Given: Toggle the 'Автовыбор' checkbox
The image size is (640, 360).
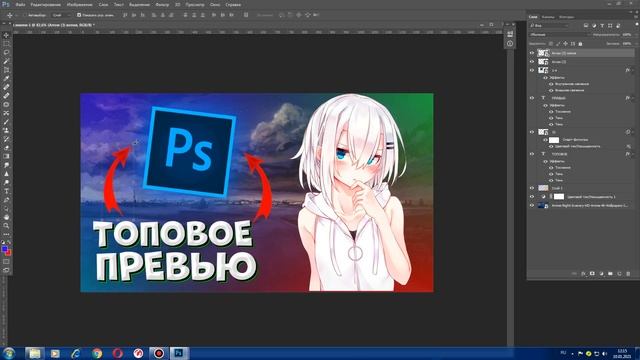Looking at the screenshot, I should pyautogui.click(x=24, y=15).
